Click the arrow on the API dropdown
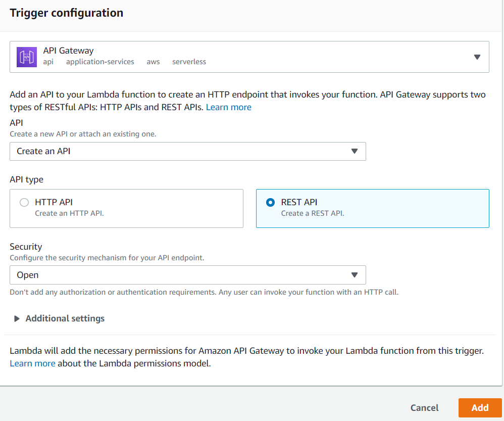This screenshot has width=504, height=421. 354,151
